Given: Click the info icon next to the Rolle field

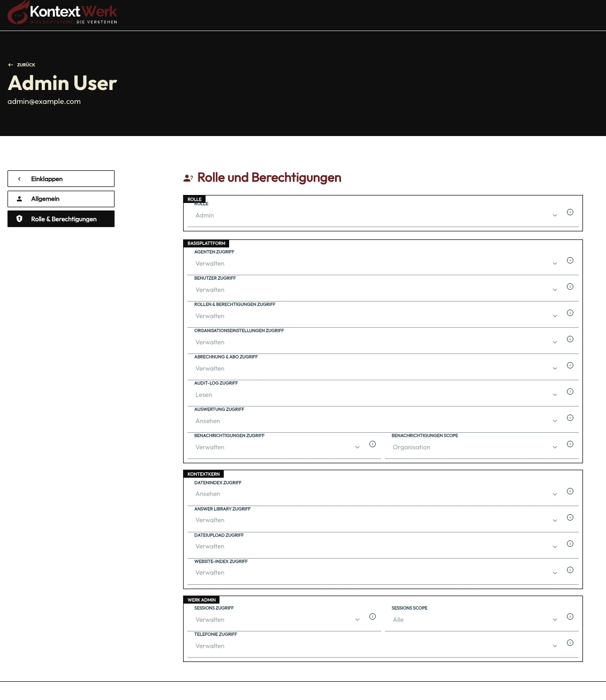Looking at the screenshot, I should tap(570, 212).
